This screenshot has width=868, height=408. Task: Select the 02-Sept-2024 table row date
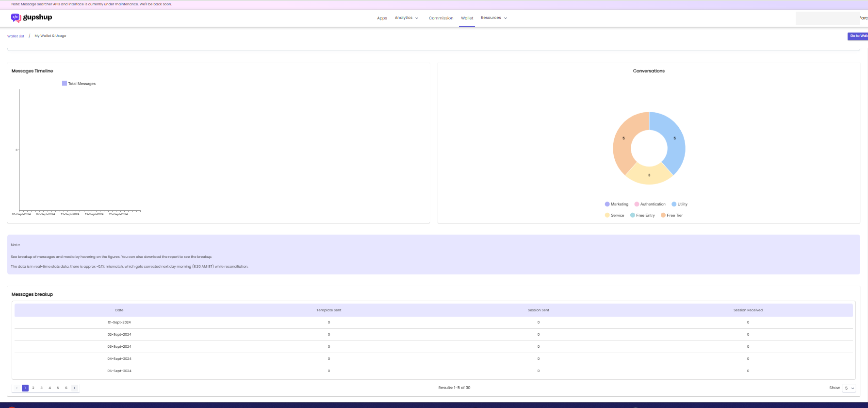point(119,335)
